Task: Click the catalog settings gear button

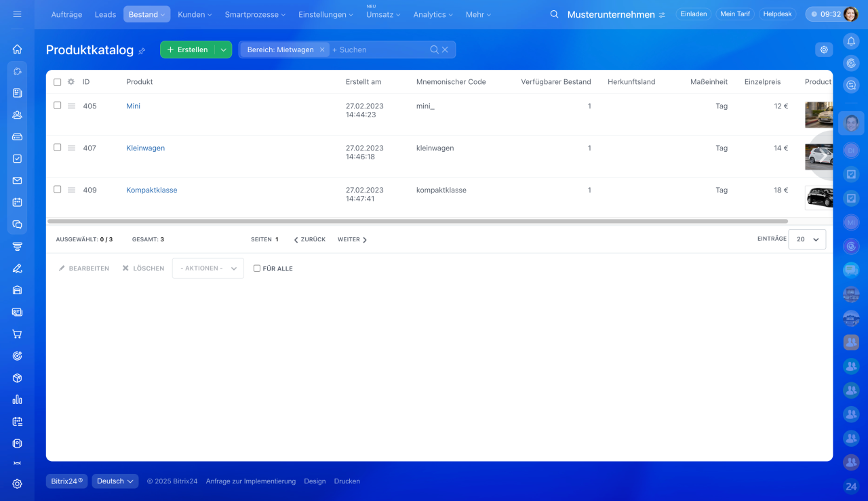Action: click(824, 49)
